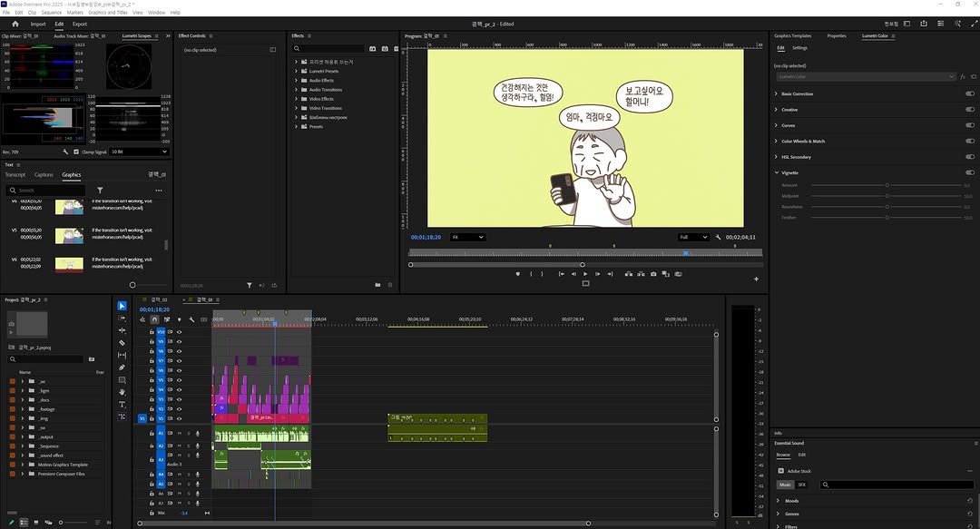Disable the Vignette effect toggle

tap(970, 172)
